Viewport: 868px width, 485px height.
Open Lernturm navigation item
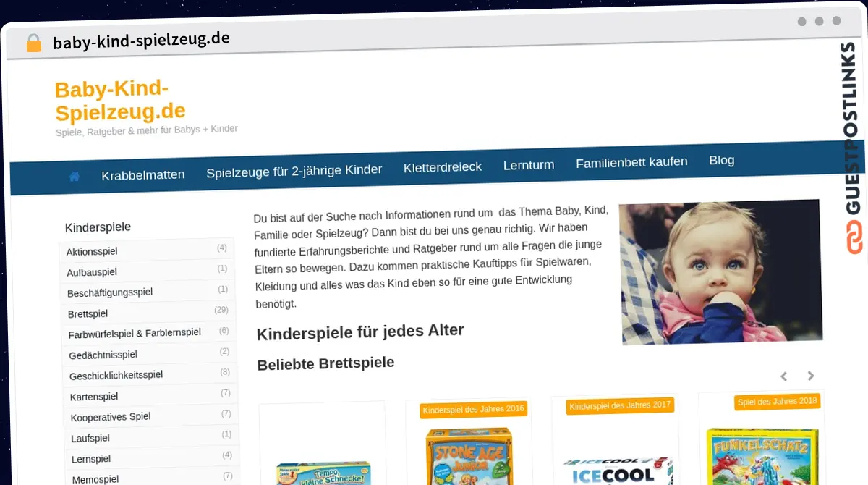click(529, 165)
